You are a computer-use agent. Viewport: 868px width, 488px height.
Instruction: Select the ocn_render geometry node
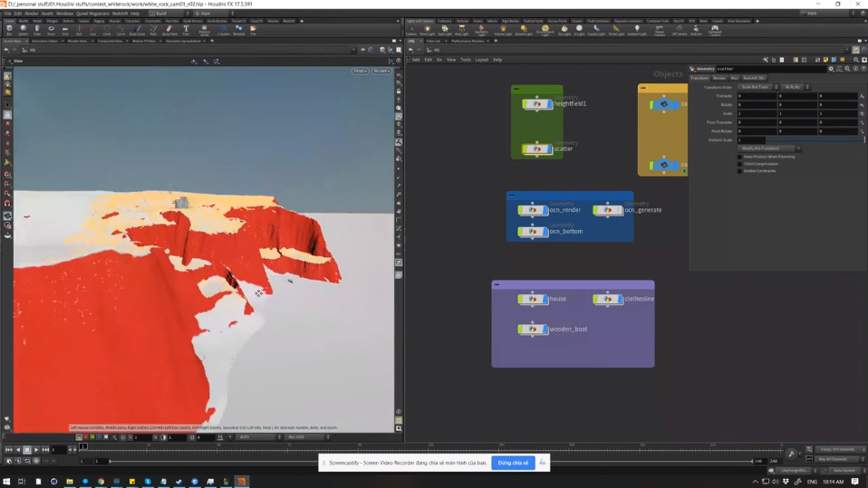pos(533,210)
